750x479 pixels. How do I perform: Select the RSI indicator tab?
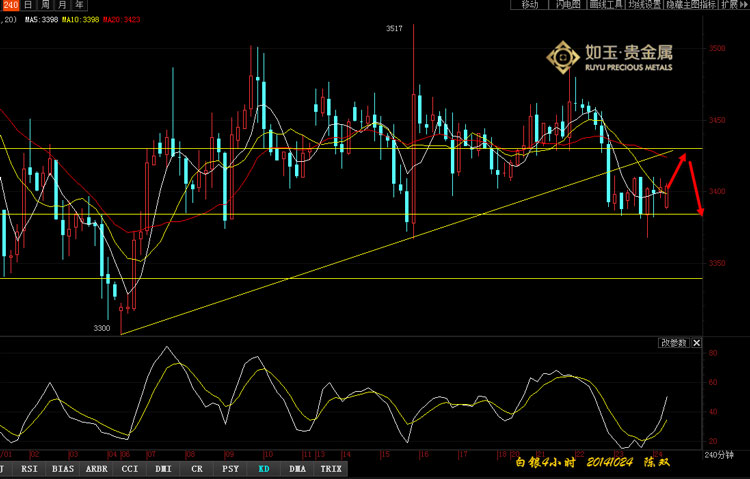[x=29, y=467]
